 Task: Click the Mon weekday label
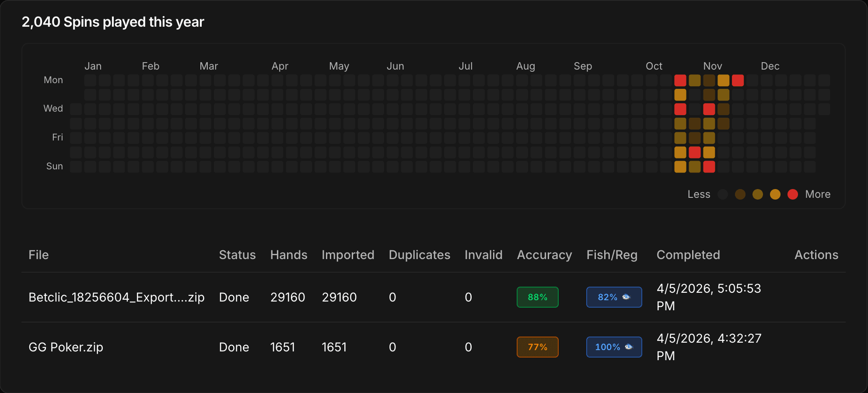53,80
